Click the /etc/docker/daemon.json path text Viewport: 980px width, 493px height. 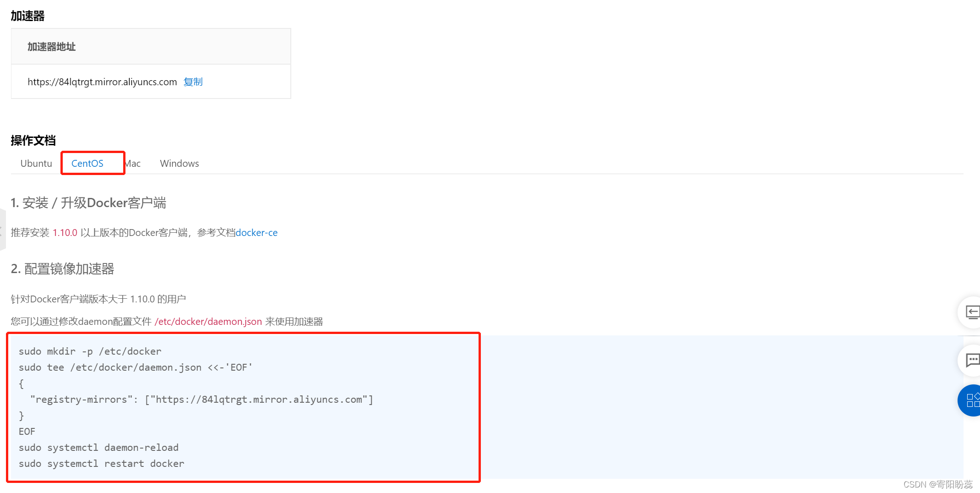point(208,322)
